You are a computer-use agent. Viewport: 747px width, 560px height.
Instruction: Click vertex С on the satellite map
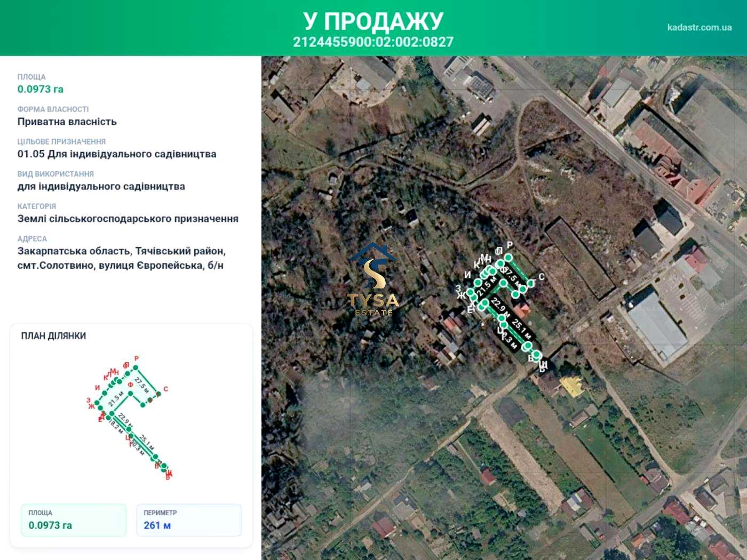(x=530, y=282)
